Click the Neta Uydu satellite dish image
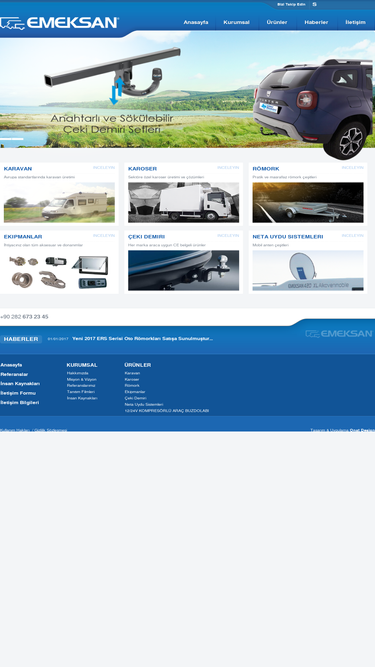Viewport: 375px width, 667px height. [x=308, y=271]
